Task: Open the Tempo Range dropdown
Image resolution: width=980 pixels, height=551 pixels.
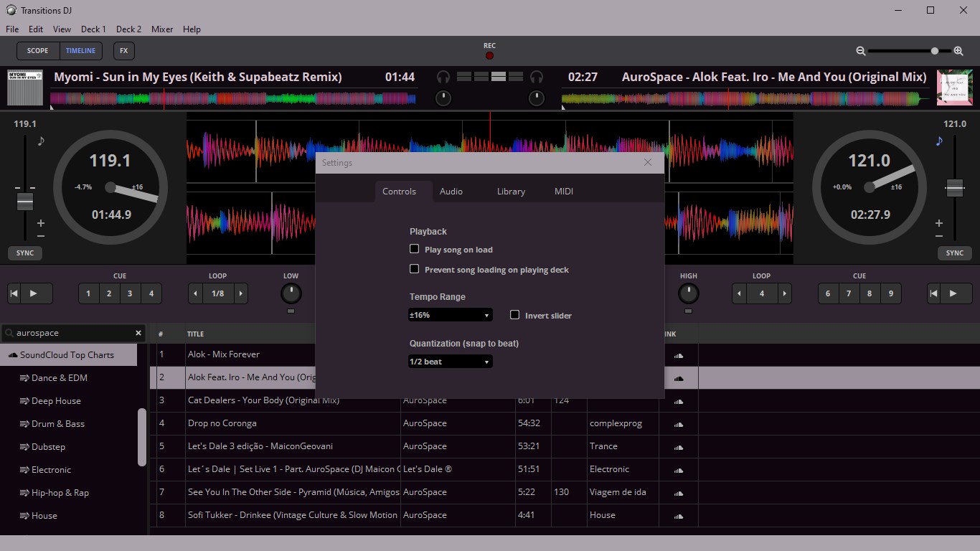Action: (x=450, y=314)
